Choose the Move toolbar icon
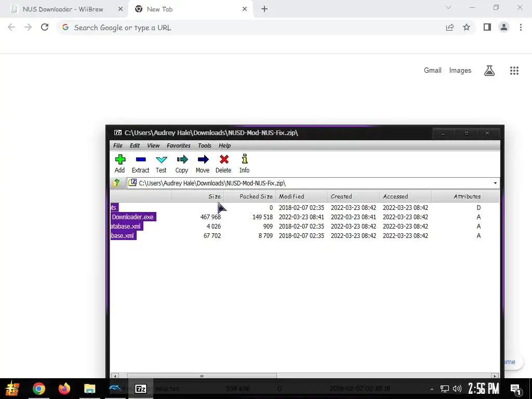Viewport: 532px width, 399px height. pos(203,164)
